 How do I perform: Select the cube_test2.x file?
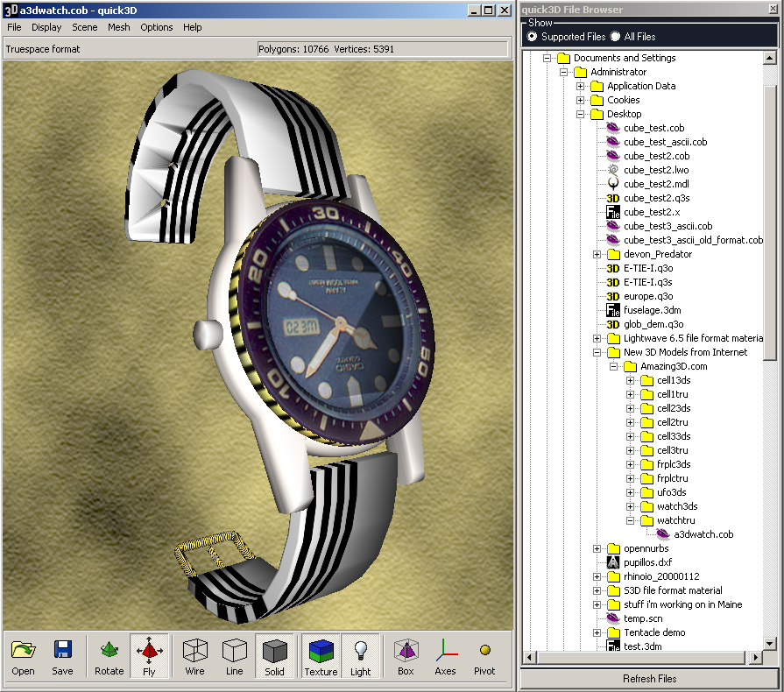click(652, 212)
